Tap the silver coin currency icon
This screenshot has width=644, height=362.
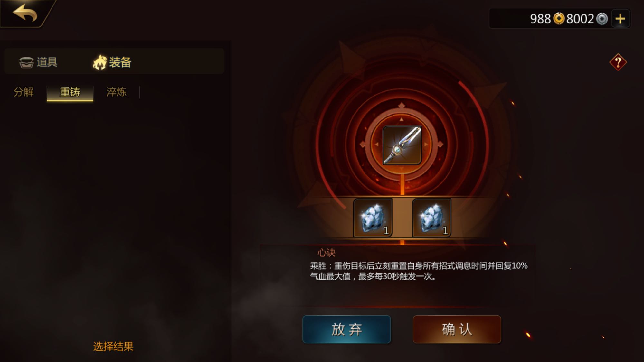point(602,19)
